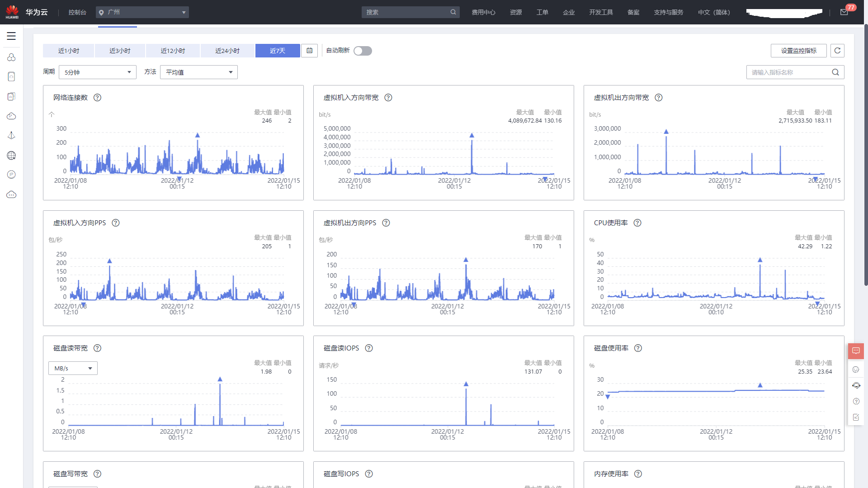Open the custom date range calendar icon
The image size is (868, 488).
[x=309, y=51]
